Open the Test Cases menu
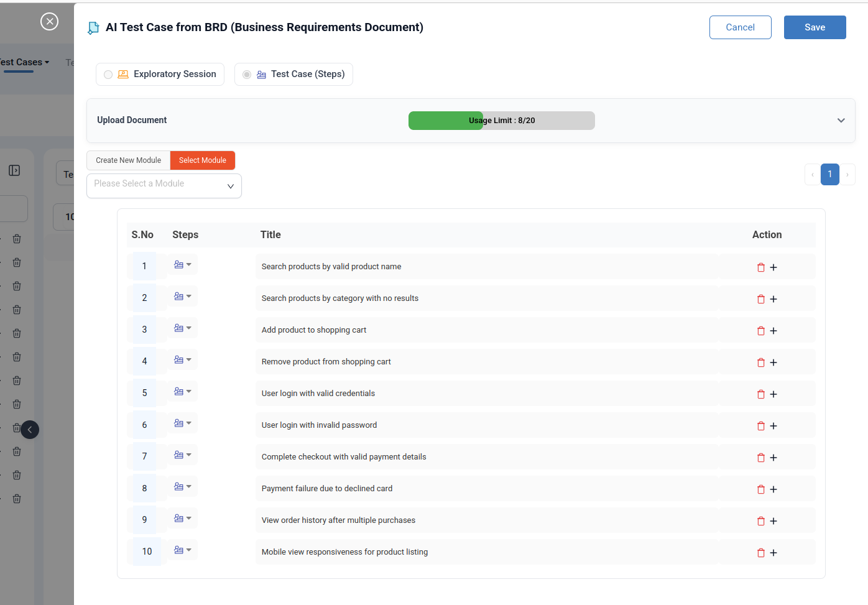Viewport: 868px width, 605px height. [24, 62]
